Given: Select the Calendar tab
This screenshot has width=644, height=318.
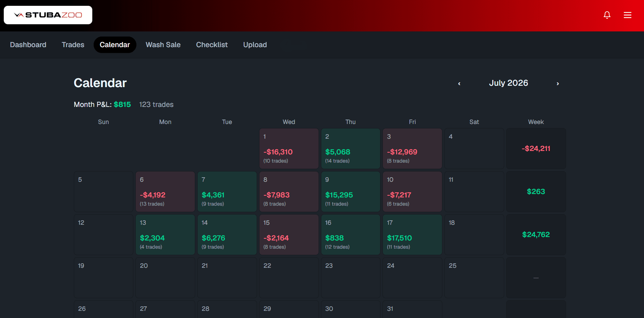Looking at the screenshot, I should [x=115, y=45].
